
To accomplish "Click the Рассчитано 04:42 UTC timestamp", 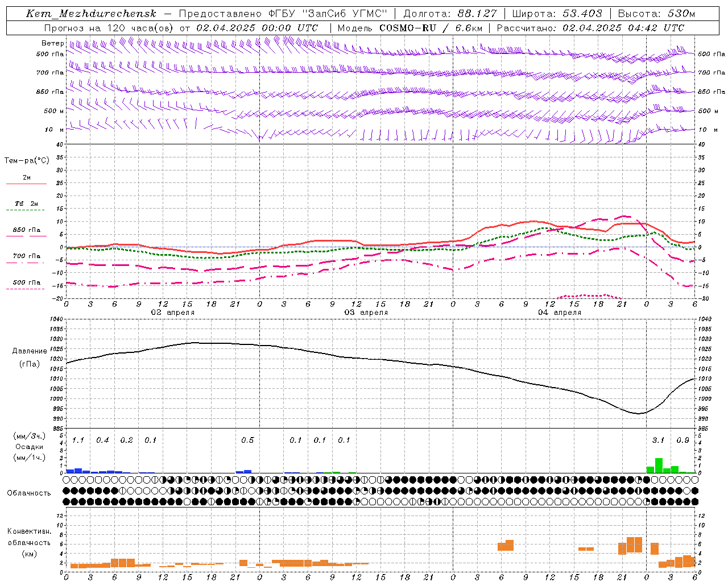I will (590, 28).
